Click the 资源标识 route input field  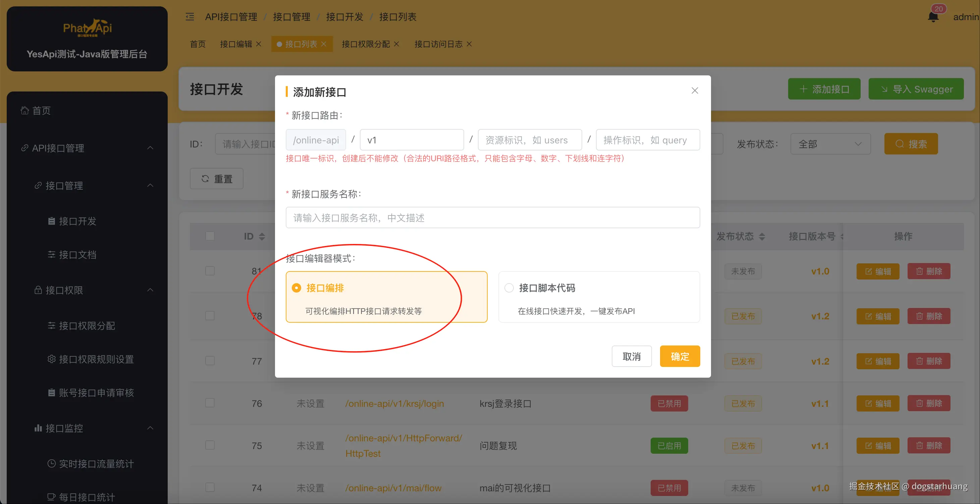click(530, 140)
